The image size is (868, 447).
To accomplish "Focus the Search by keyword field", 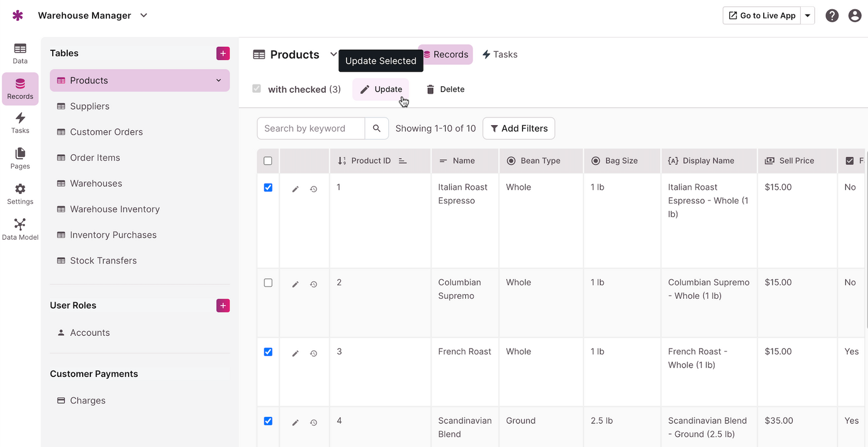I will tap(311, 129).
